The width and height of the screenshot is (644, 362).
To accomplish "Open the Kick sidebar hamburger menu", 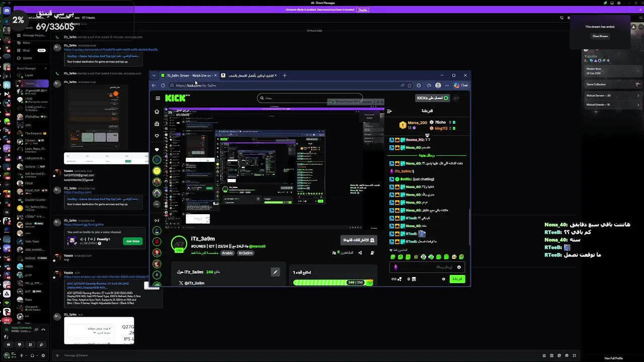I will pyautogui.click(x=157, y=98).
